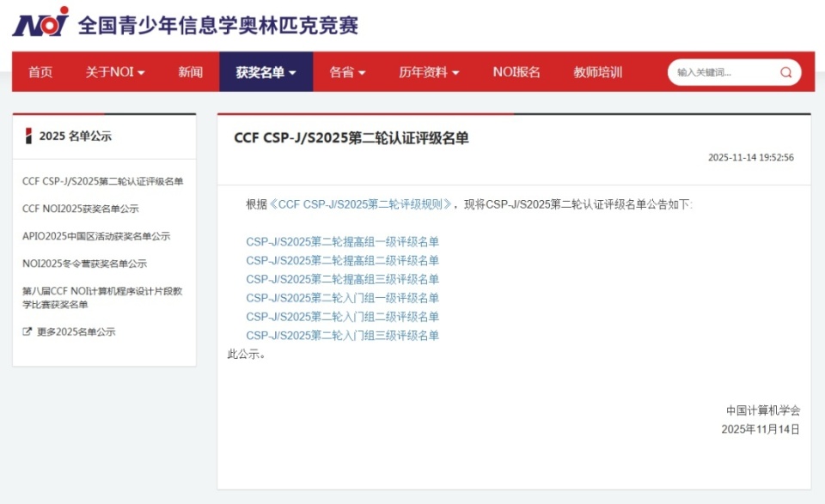825x504 pixels.
Task: Open 提高组一级评级名单 link
Action: pyautogui.click(x=343, y=242)
